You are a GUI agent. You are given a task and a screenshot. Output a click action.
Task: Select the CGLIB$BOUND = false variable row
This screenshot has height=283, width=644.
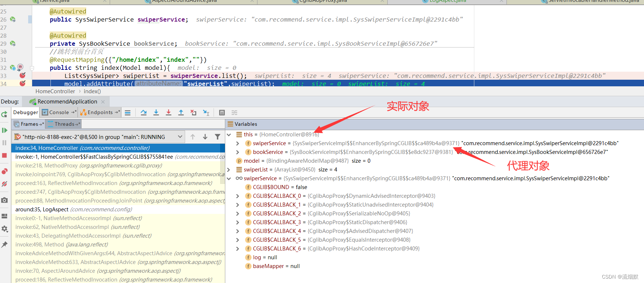click(x=434, y=187)
